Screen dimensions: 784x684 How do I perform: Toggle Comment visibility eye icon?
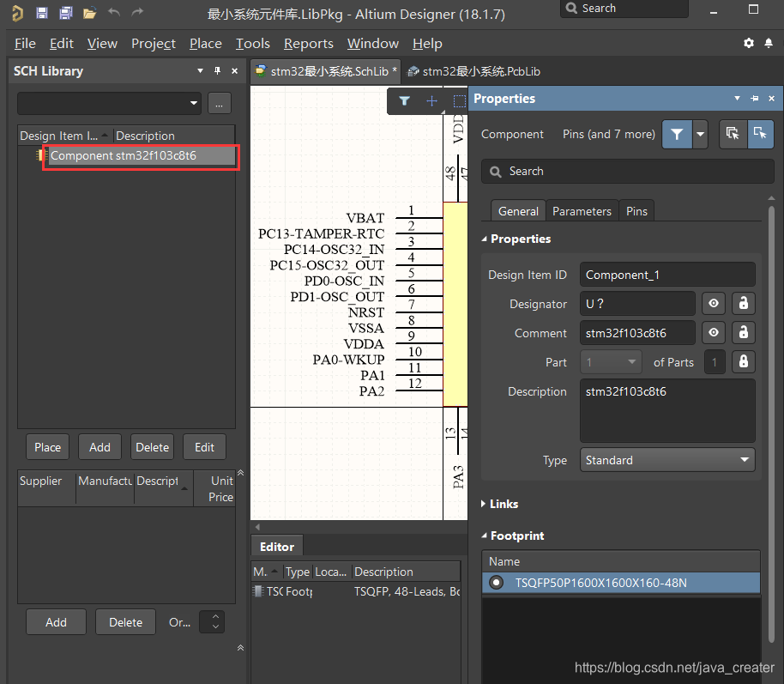click(714, 332)
